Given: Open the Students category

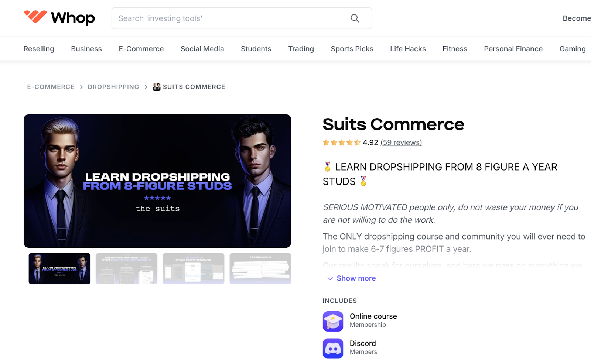Looking at the screenshot, I should click(x=256, y=49).
